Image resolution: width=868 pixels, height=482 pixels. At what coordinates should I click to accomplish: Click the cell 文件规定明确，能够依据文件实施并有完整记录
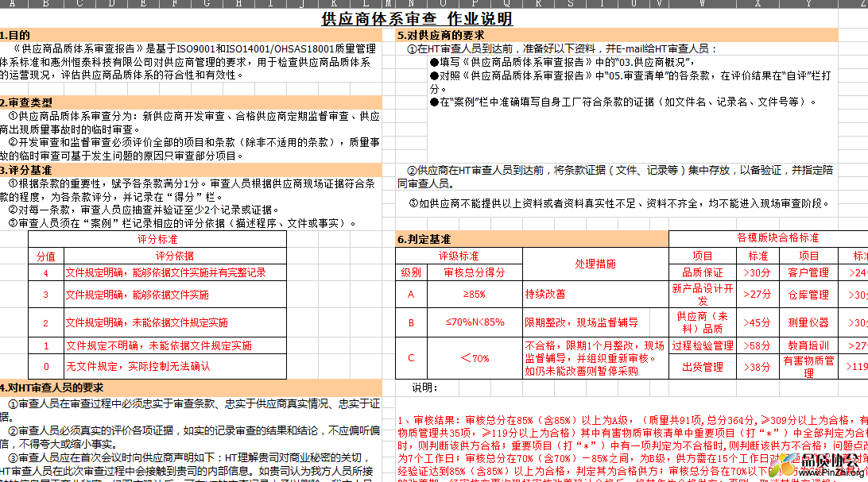(x=175, y=272)
